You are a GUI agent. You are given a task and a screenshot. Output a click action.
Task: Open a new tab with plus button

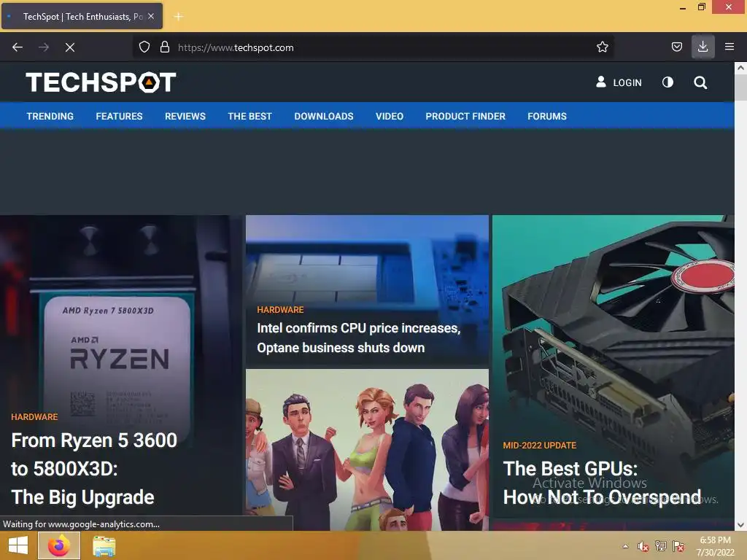pyautogui.click(x=178, y=17)
